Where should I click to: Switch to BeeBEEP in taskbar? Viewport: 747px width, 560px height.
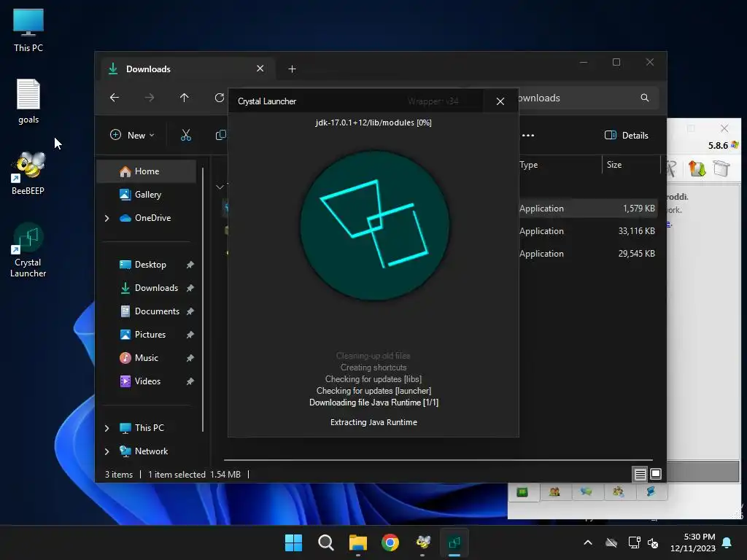click(x=422, y=542)
